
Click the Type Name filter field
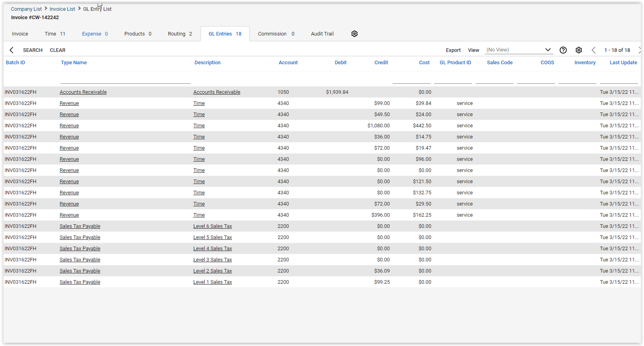125,79
